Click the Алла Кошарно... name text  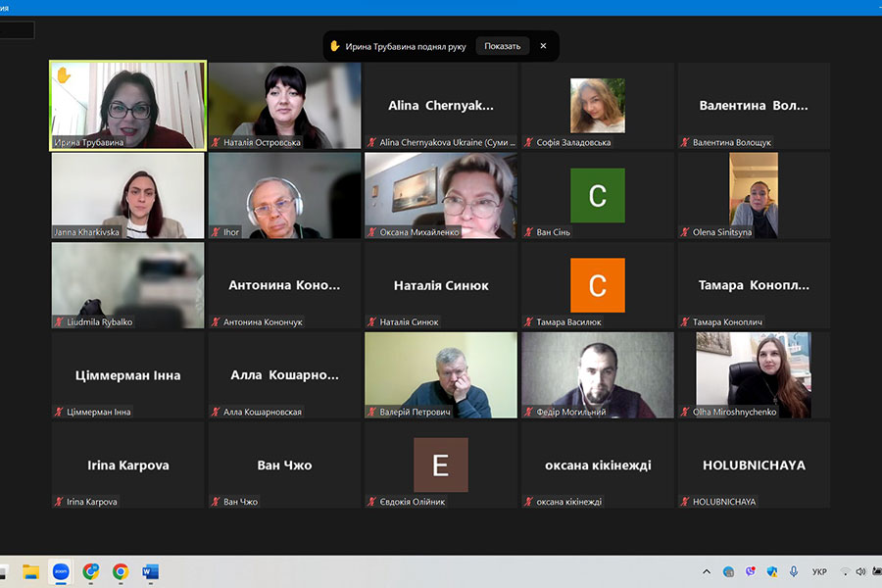(284, 375)
